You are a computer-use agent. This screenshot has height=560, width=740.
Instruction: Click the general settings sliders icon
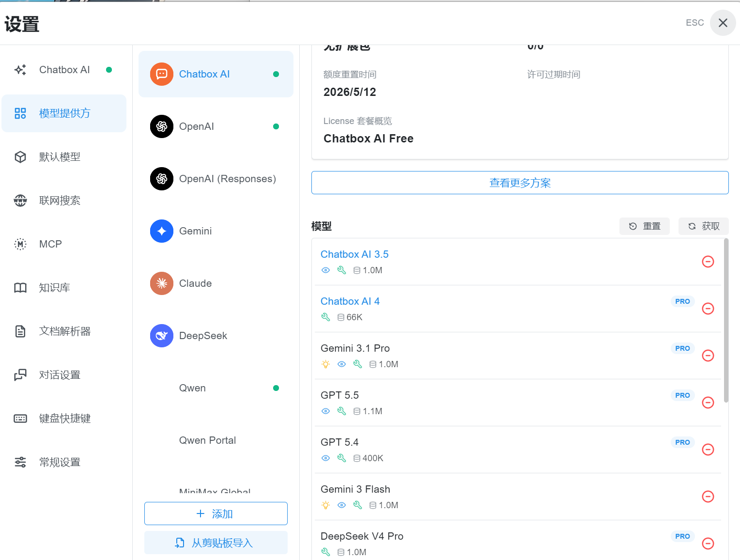coord(20,462)
